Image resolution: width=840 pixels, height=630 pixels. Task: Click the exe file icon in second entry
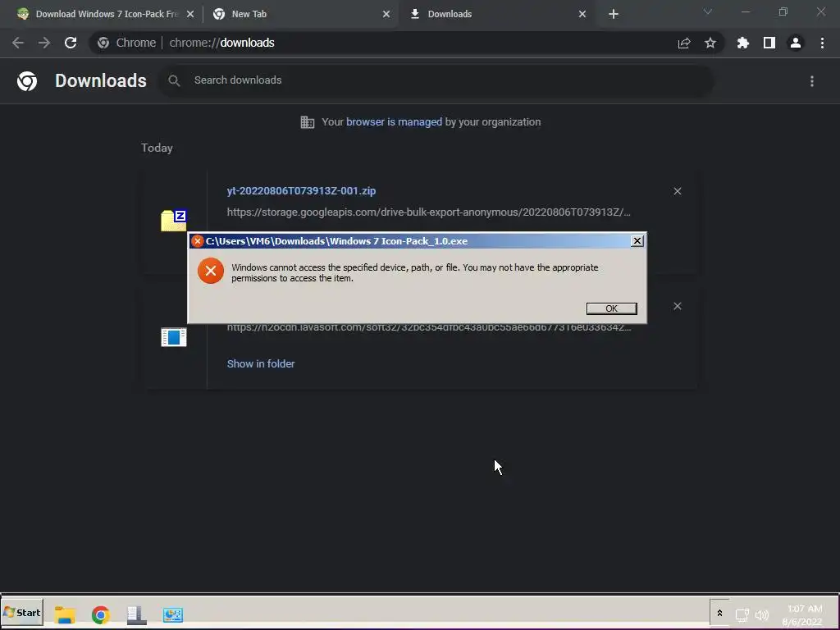pyautogui.click(x=174, y=337)
